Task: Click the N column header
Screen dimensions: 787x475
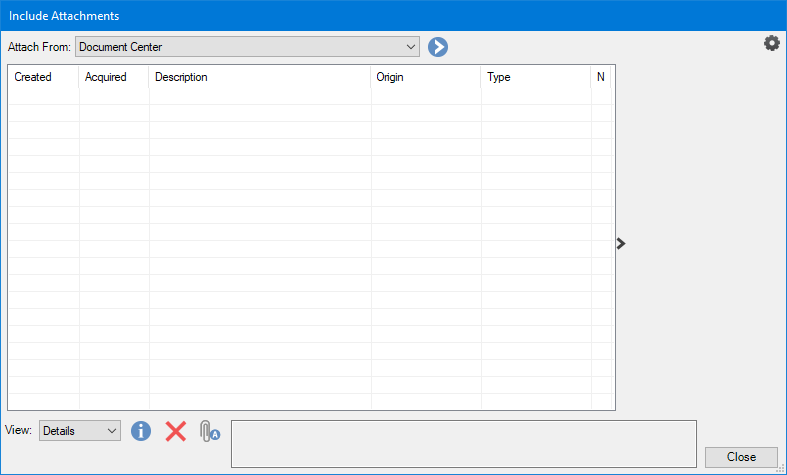Action: [x=601, y=77]
